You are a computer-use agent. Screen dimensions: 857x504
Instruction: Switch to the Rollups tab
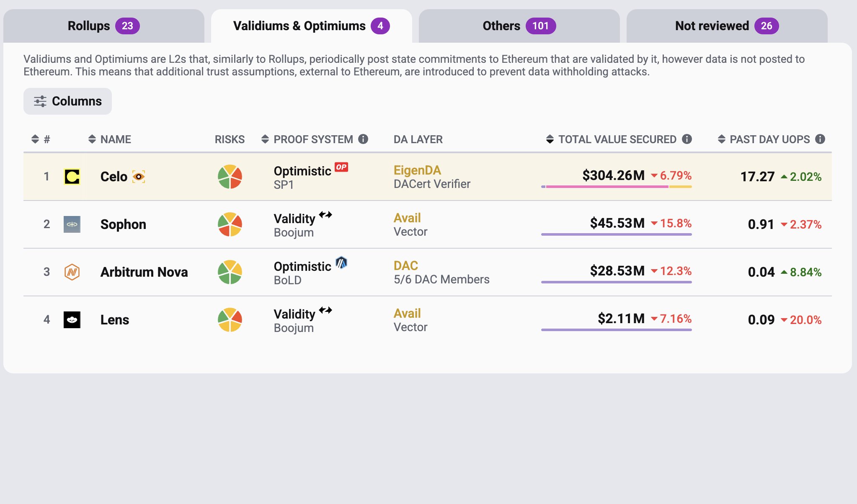pyautogui.click(x=103, y=26)
